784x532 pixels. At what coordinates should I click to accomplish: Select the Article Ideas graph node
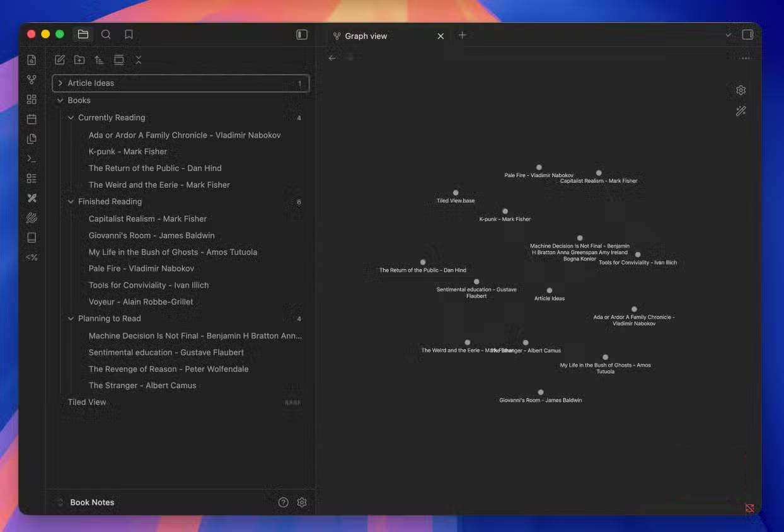pos(550,291)
